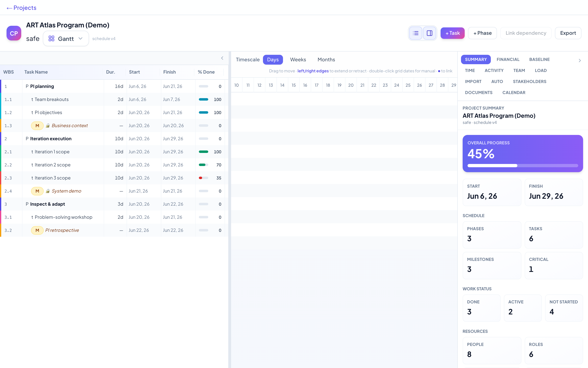Open the CP project avatar

click(14, 33)
